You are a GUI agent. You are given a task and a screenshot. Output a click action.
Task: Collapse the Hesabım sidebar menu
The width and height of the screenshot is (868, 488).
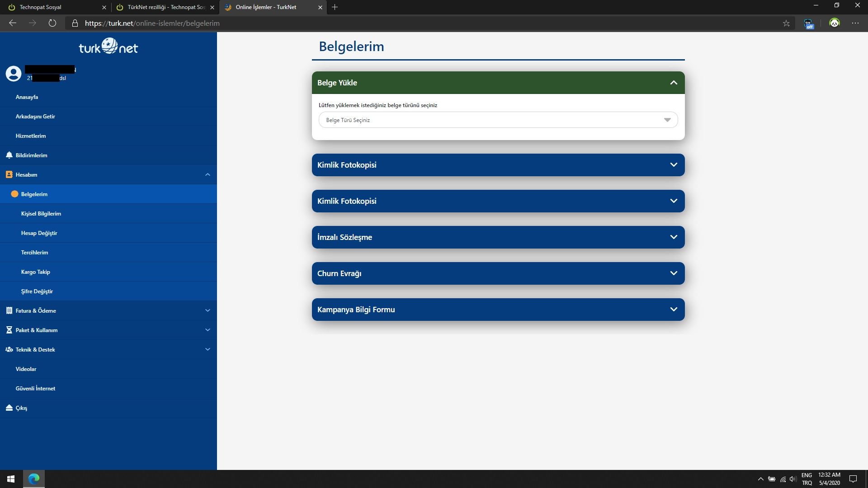[x=208, y=175]
